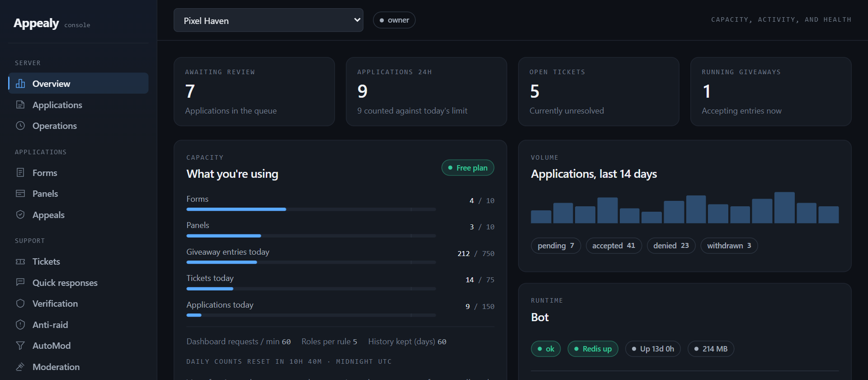Click the Appeals shield icon

(20, 215)
